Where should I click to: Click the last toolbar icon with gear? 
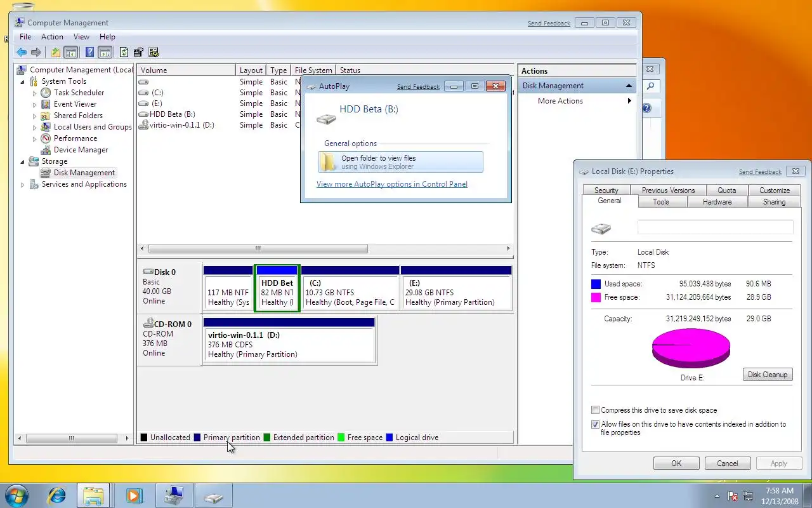[153, 53]
